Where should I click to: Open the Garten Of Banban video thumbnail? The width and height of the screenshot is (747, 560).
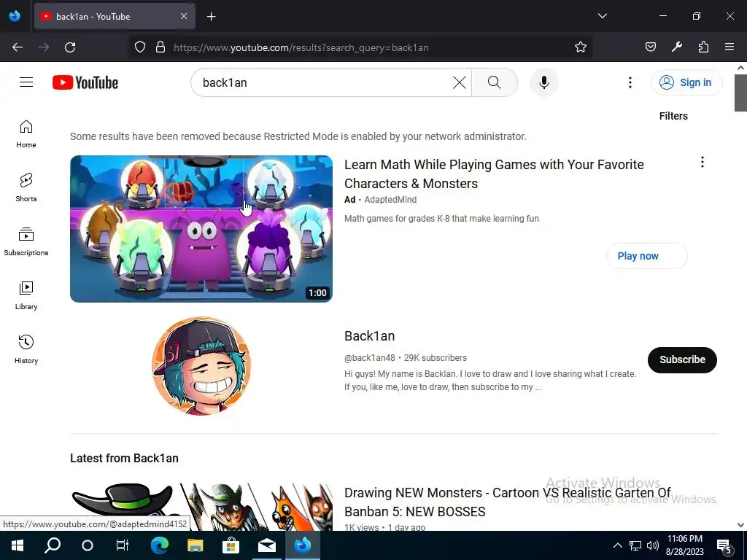(x=201, y=507)
